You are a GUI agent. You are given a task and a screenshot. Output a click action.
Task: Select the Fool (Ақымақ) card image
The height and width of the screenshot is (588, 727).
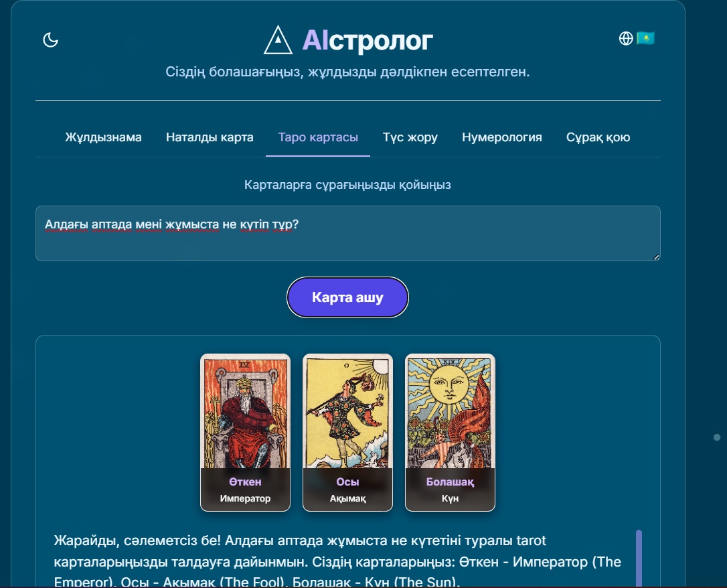(347, 413)
